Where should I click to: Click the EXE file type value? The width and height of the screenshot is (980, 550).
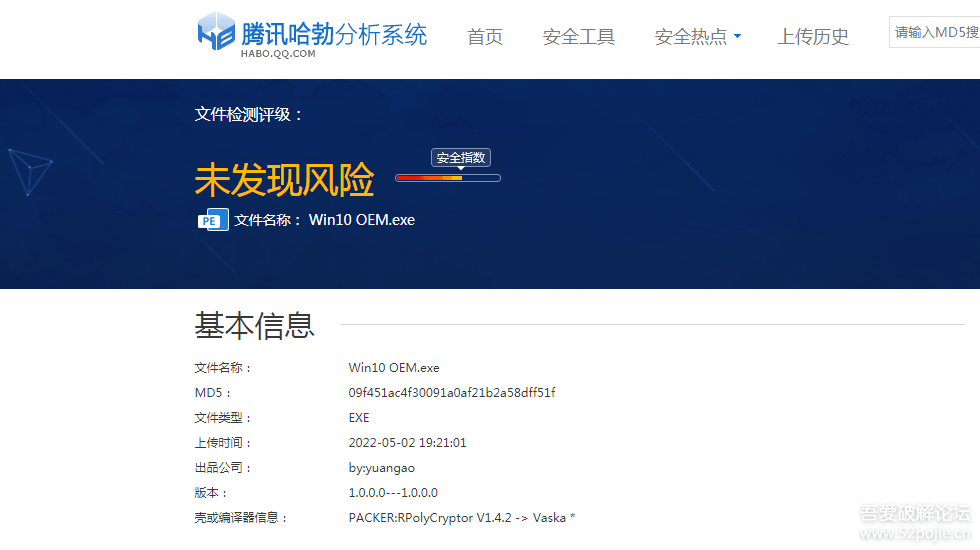click(359, 418)
